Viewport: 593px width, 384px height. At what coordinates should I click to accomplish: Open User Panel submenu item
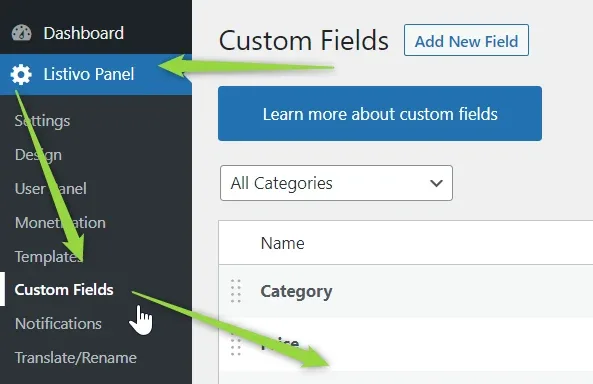pos(51,189)
